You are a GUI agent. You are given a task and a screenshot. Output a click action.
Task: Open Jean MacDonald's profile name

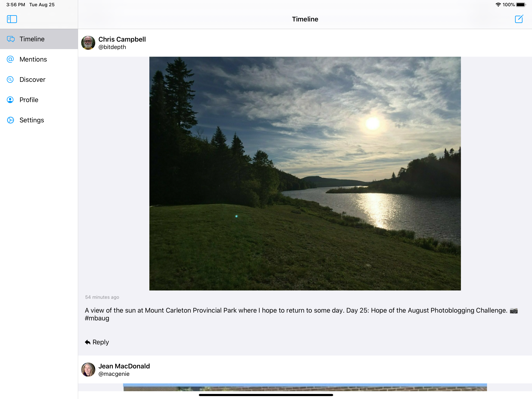click(x=124, y=366)
